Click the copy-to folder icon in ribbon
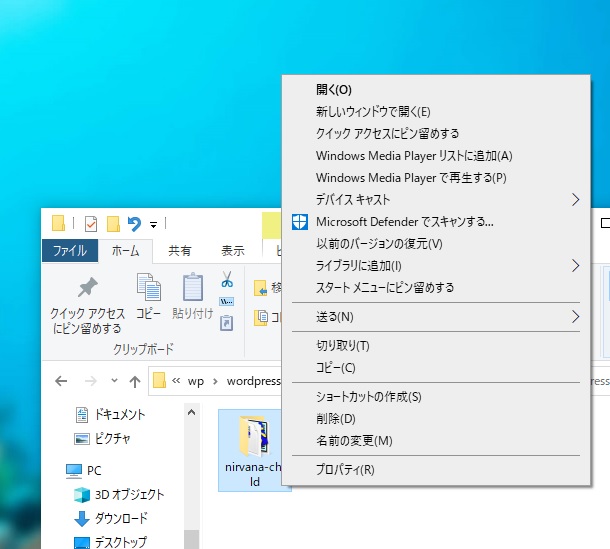Viewport: 610px width, 549px height. pos(261,317)
